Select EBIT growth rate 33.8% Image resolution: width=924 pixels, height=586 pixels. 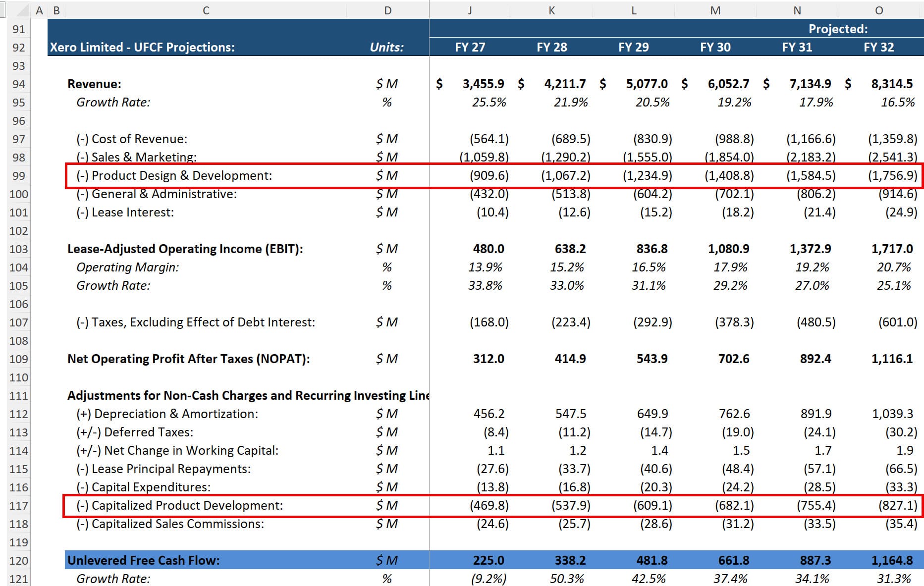(x=485, y=286)
